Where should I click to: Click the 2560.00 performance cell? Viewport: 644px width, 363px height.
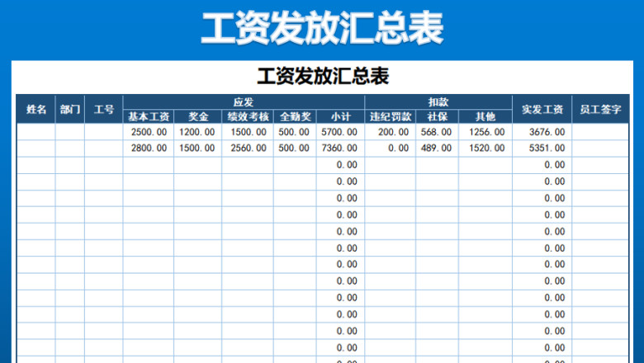click(x=248, y=148)
